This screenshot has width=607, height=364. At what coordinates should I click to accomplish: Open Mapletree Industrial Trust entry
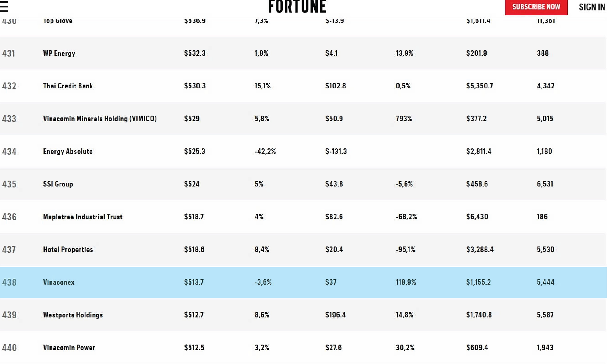[x=83, y=217]
